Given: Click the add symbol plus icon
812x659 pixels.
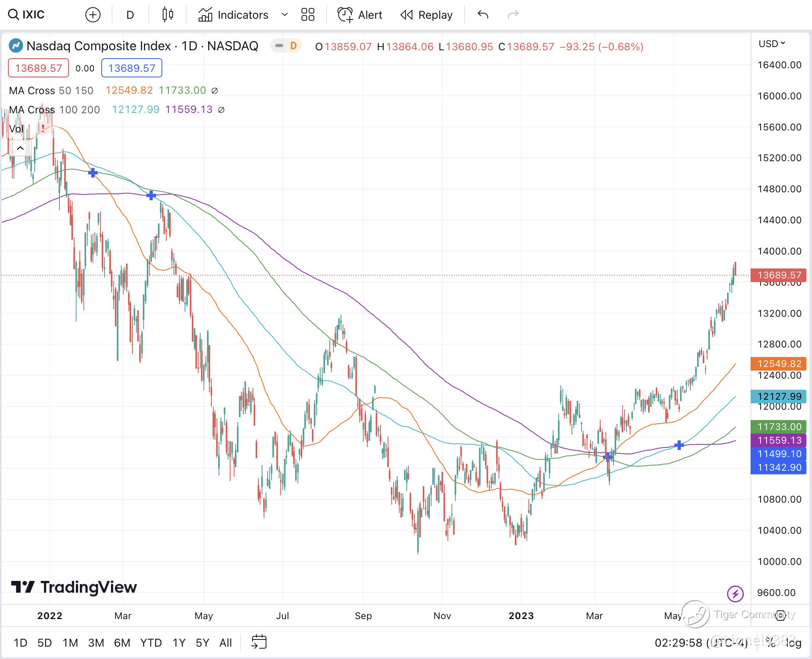Looking at the screenshot, I should pyautogui.click(x=93, y=15).
